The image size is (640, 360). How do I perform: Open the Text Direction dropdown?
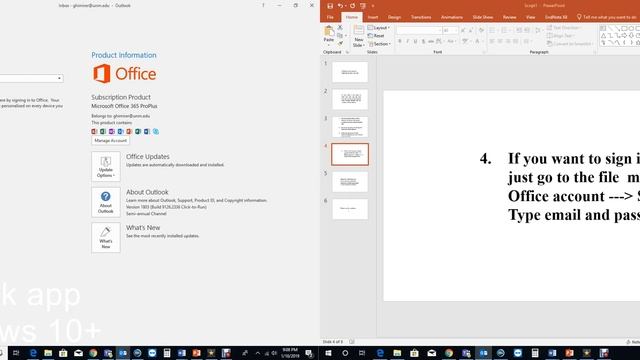(x=564, y=28)
